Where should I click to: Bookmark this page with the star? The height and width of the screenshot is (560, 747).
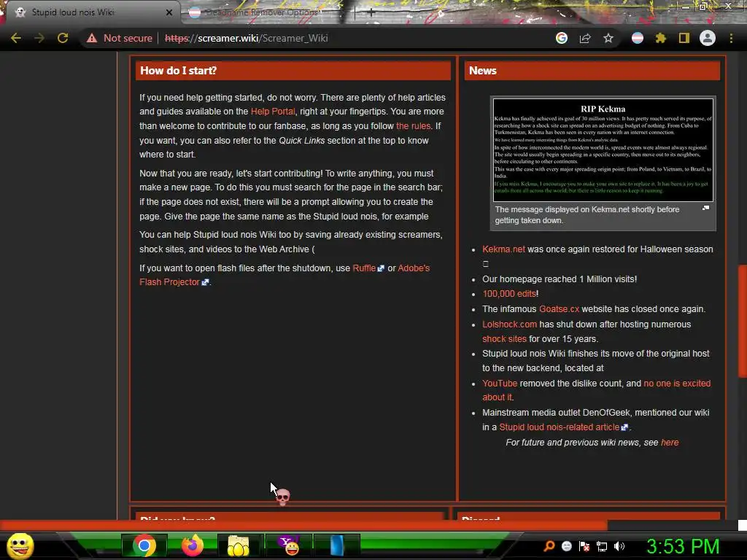pos(608,38)
